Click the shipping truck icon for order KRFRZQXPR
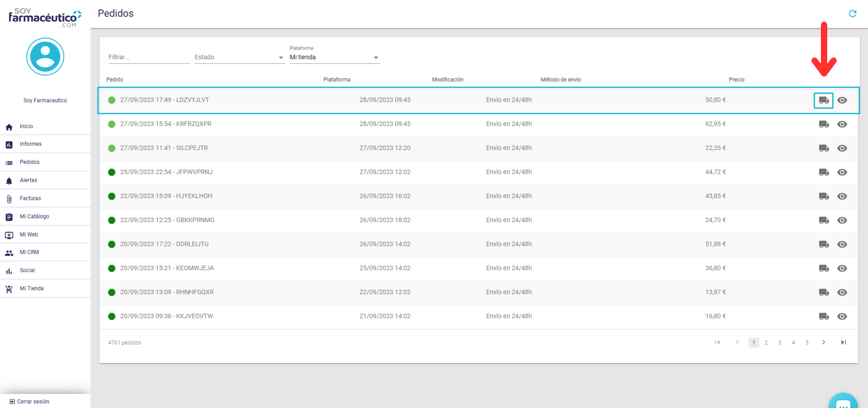Image resolution: width=868 pixels, height=408 pixels. (x=823, y=124)
